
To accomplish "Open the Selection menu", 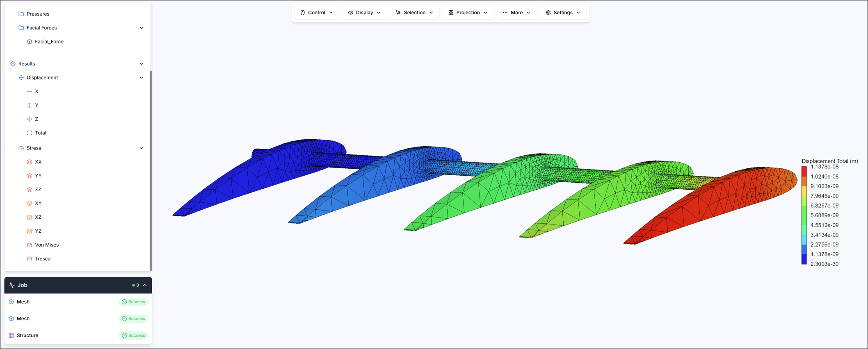I will [414, 13].
